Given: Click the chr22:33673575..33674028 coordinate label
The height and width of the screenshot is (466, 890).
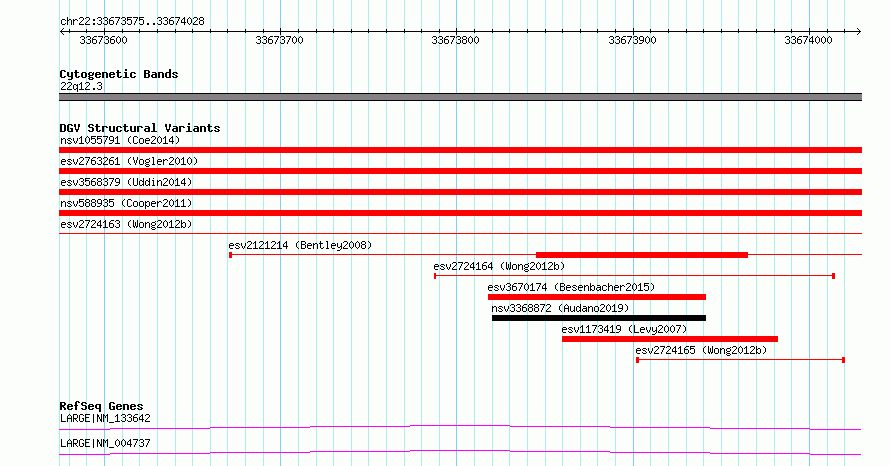Looking at the screenshot, I should 132,21.
